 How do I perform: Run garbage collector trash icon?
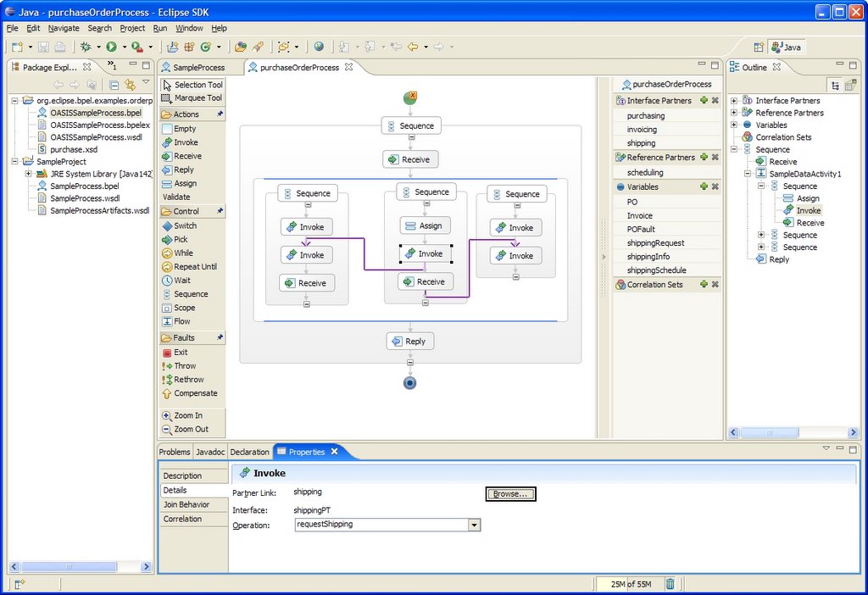(x=670, y=583)
